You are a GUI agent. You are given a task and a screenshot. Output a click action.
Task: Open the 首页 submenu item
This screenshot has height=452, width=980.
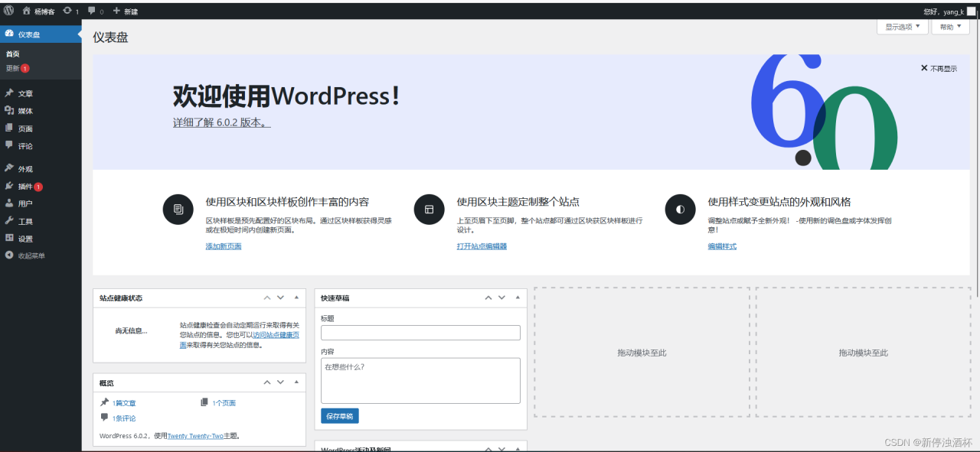click(13, 54)
